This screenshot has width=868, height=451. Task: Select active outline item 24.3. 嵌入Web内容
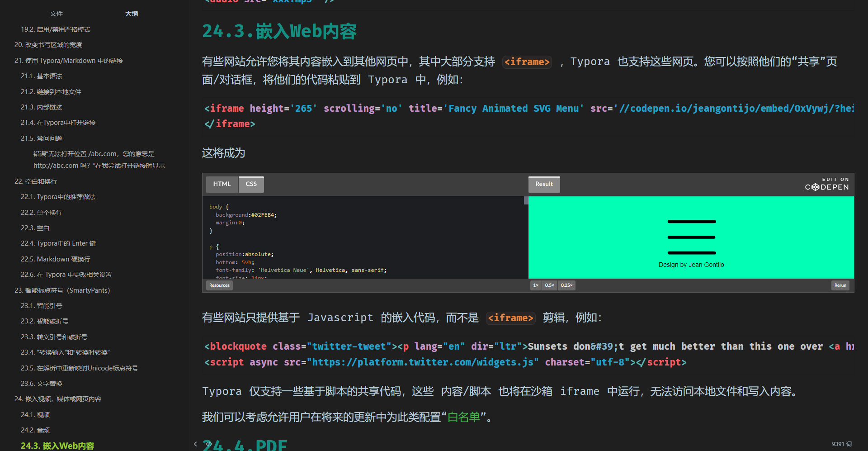(57, 446)
